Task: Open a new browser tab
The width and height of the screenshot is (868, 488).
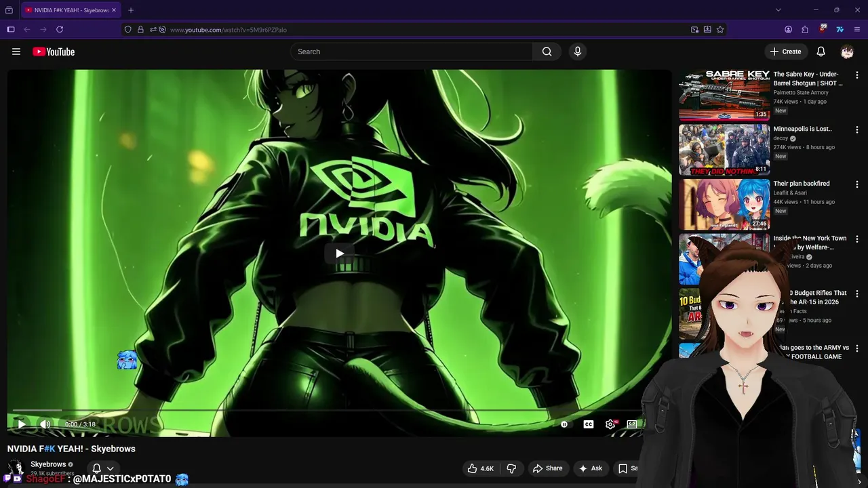Action: (x=131, y=10)
